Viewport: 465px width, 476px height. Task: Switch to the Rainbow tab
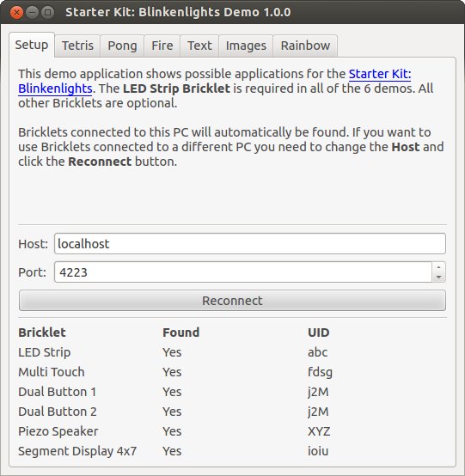(305, 46)
